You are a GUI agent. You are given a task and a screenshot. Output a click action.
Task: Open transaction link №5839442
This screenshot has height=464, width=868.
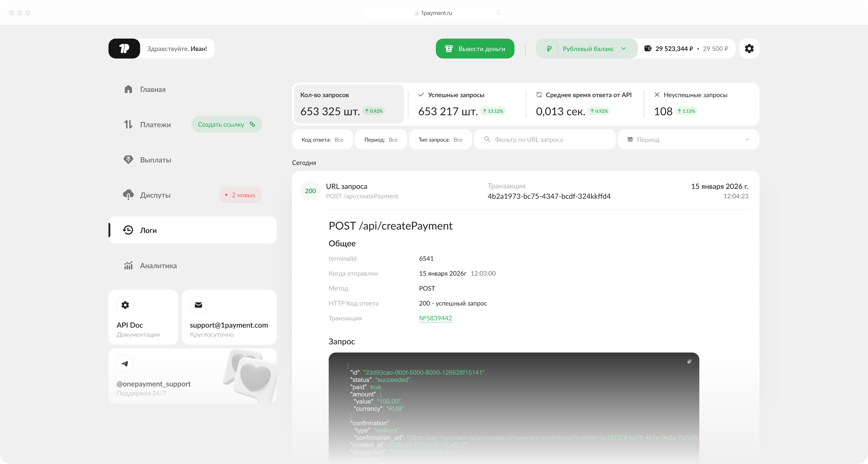click(x=435, y=318)
